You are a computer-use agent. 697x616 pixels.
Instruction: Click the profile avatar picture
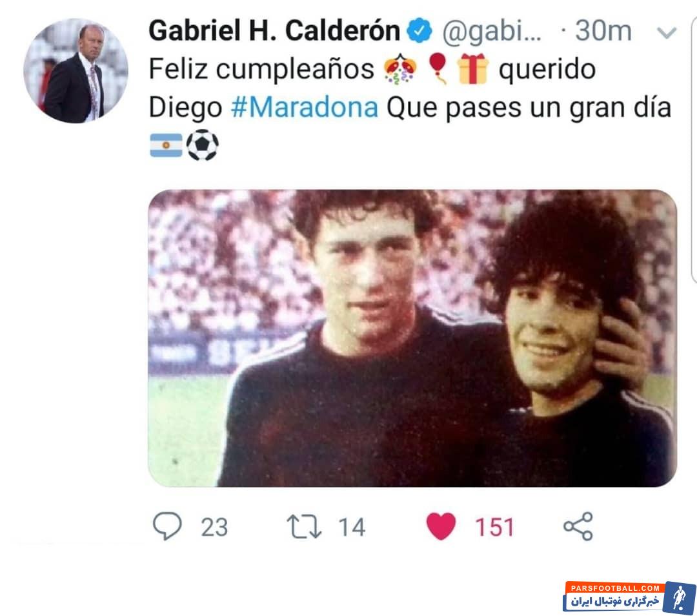click(76, 70)
